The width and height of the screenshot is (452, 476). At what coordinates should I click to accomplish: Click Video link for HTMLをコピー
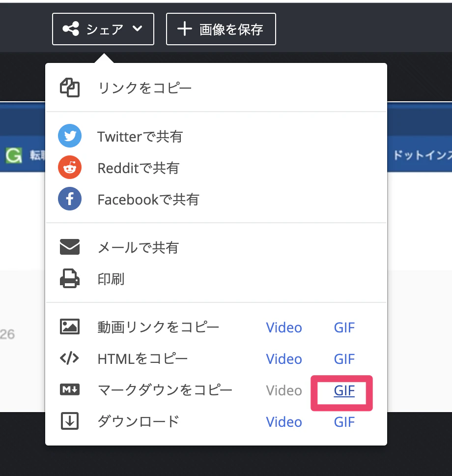(284, 359)
